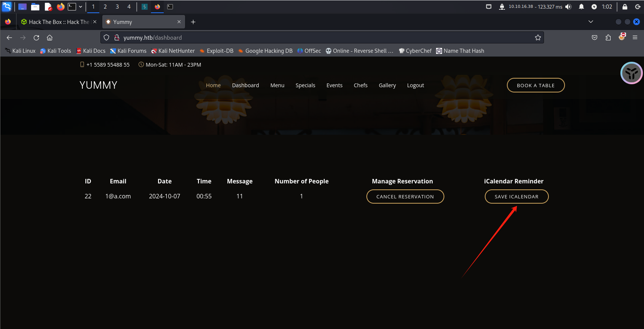Viewport: 644px width, 329px height.
Task: Open the tracking protection shield
Action: pyautogui.click(x=106, y=37)
